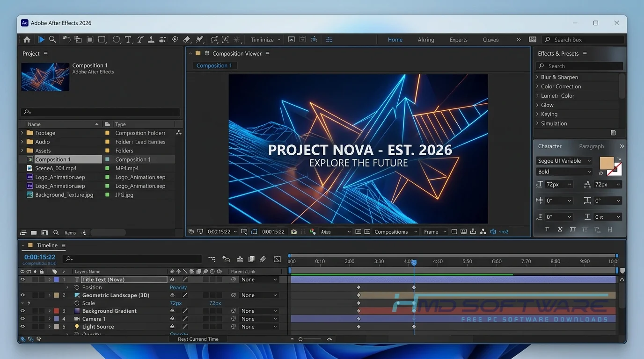Expand the Keying effects category
The width and height of the screenshot is (644, 359).
point(537,114)
